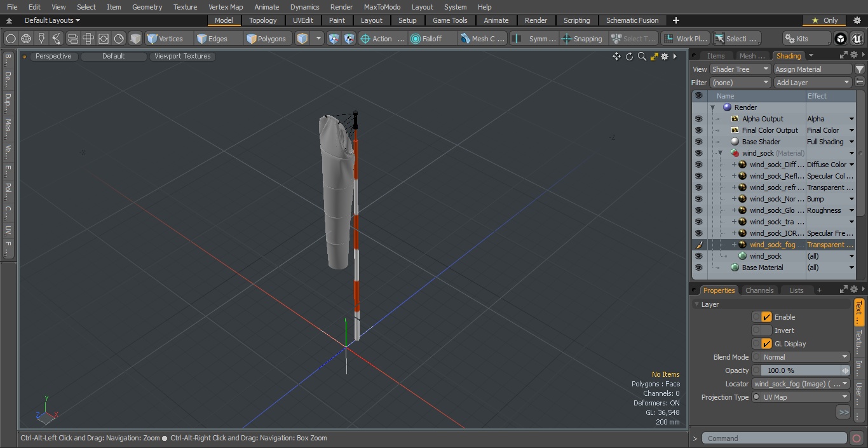
Task: Select the cube shaded-display icon next to Vertices
Action: [x=135, y=39]
